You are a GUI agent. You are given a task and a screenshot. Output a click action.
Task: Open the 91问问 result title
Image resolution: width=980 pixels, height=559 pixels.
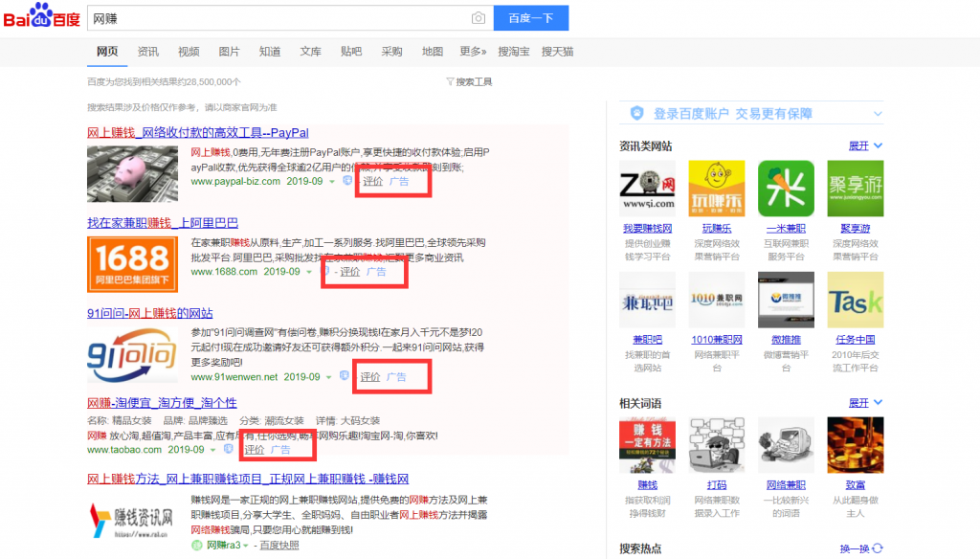150,313
